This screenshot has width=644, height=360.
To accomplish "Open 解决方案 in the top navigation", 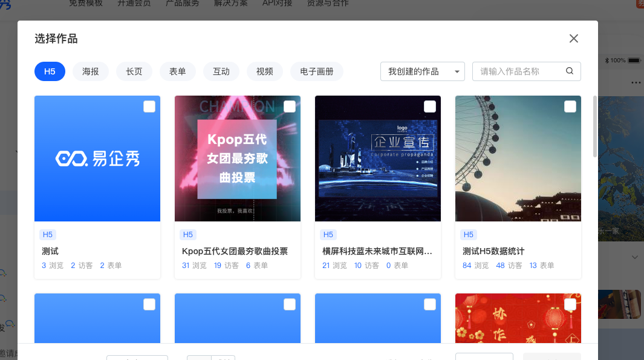I will tap(231, 3).
